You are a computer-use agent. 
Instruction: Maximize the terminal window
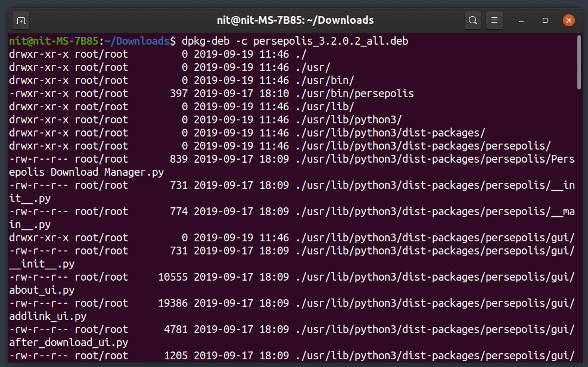[x=545, y=20]
